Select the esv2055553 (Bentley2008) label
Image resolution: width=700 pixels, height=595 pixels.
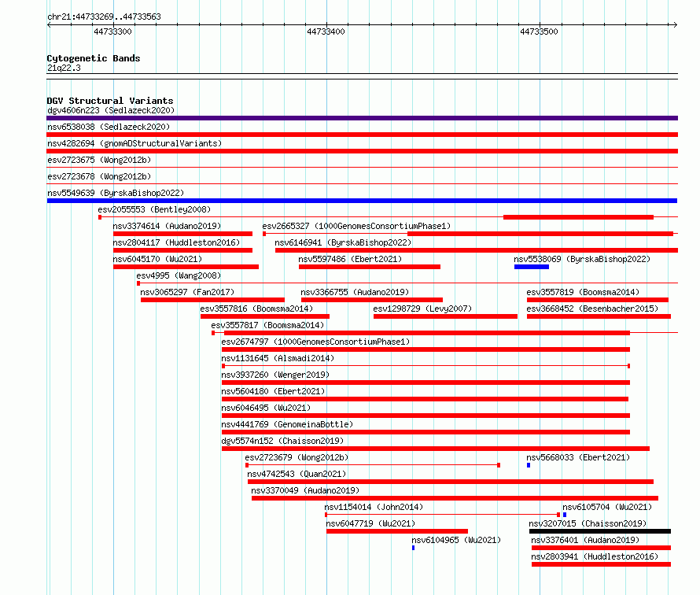[154, 209]
